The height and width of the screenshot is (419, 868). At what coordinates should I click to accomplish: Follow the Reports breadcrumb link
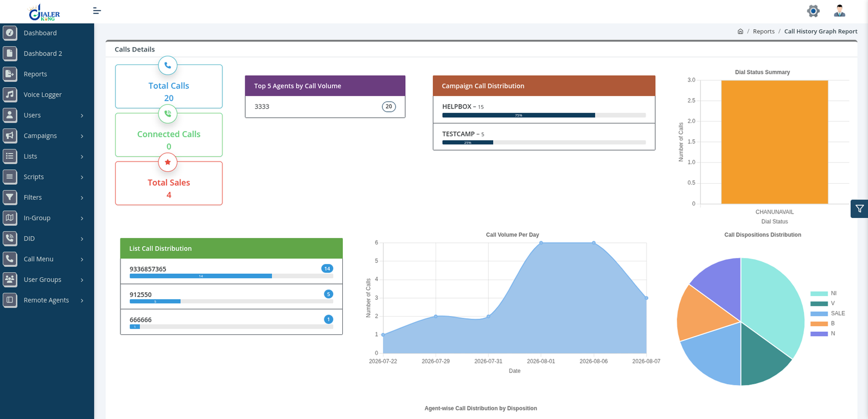[x=763, y=31]
